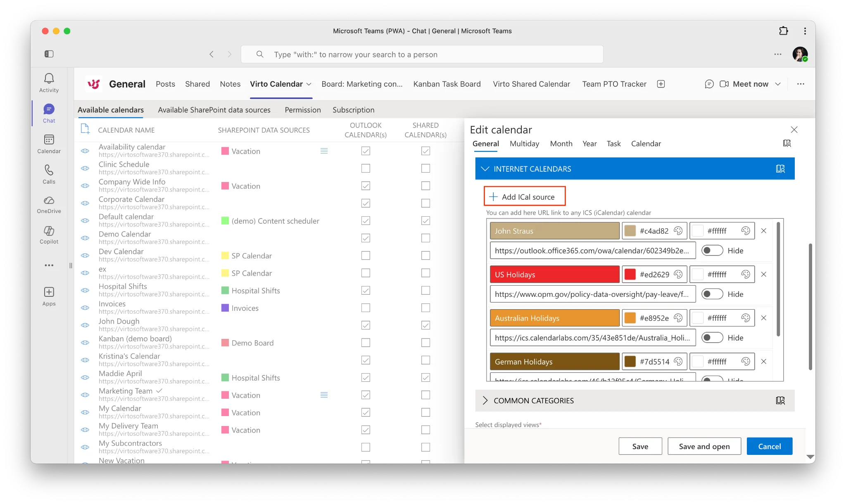Open palette for #ed2629 color
This screenshot has height=504, width=846.
tap(678, 274)
